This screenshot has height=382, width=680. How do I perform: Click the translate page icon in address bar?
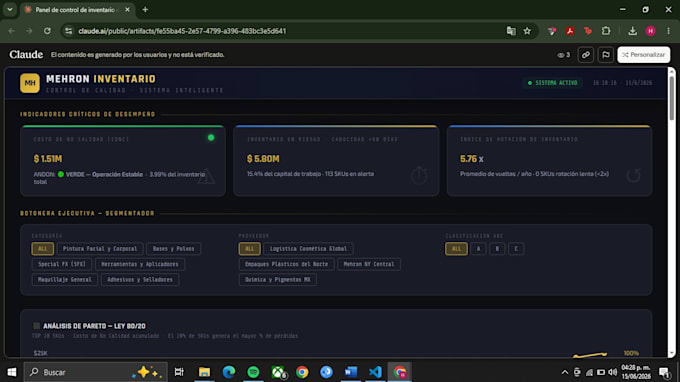[x=511, y=31]
